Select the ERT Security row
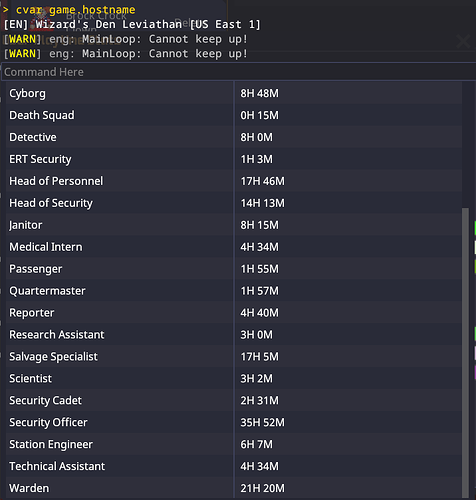This screenshot has width=476, height=500. tap(234, 159)
